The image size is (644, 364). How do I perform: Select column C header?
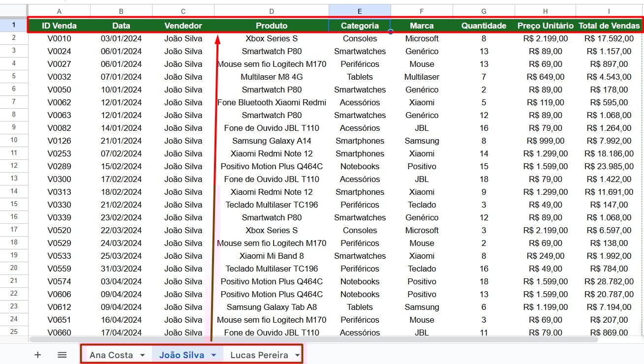[x=184, y=11]
